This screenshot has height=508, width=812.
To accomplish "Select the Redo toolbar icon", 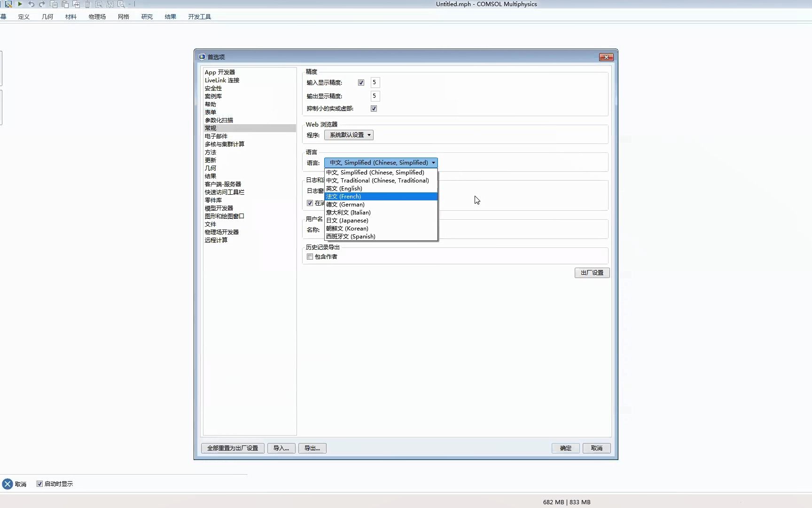I will tap(42, 4).
